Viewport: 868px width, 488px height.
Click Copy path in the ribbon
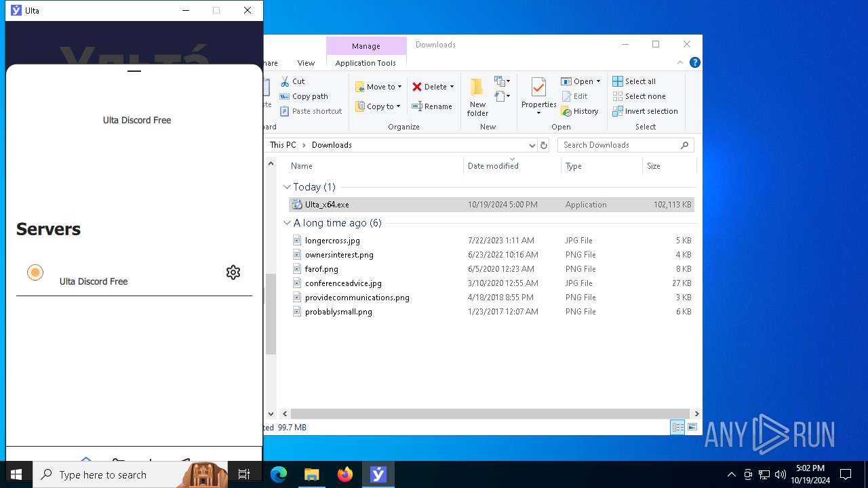click(304, 96)
